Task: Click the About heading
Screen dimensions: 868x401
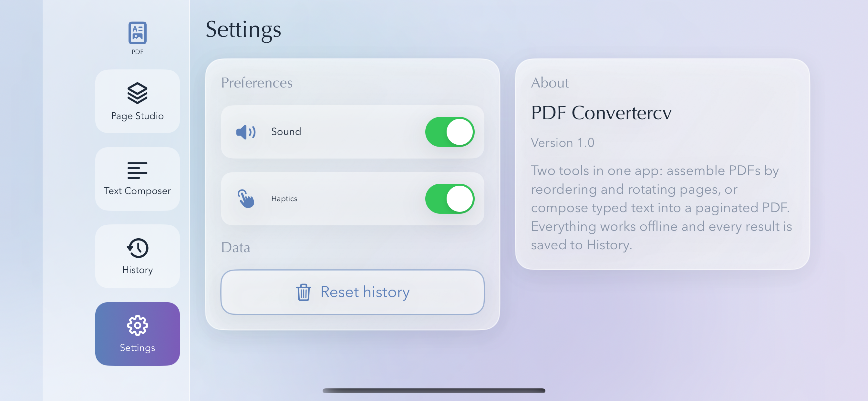Action: click(550, 83)
